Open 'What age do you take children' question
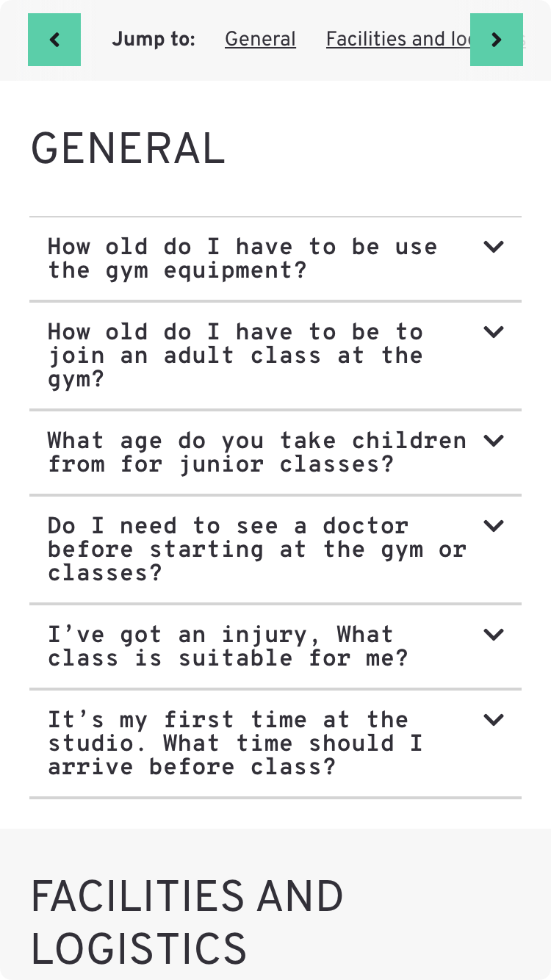Viewport: 551px width, 980px height. [x=257, y=453]
